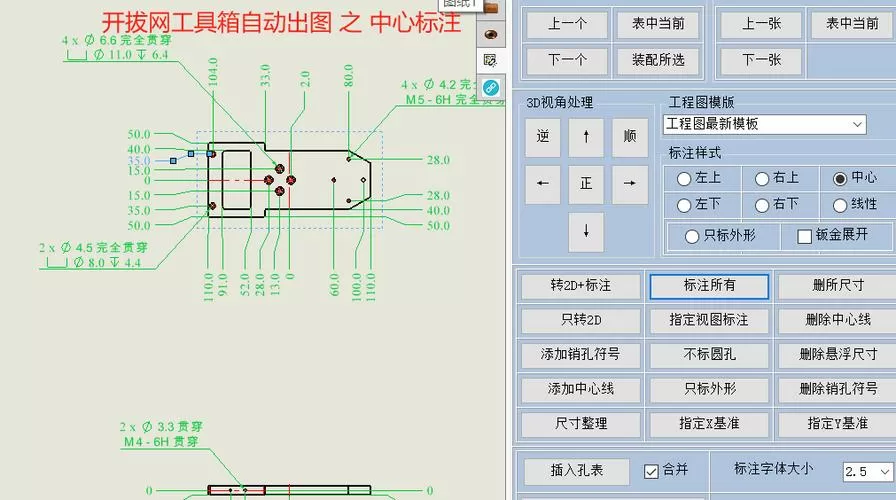Click the 33.0 dimension text
Screen dimensions: 896x500
(x=265, y=75)
